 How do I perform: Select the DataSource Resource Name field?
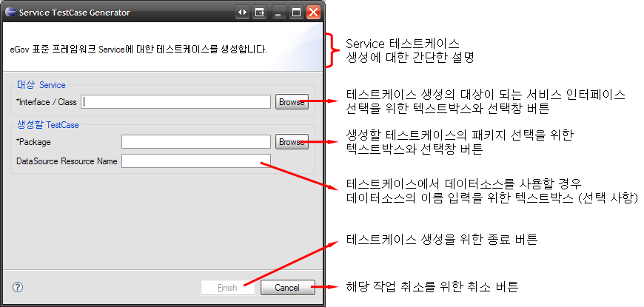pos(195,161)
